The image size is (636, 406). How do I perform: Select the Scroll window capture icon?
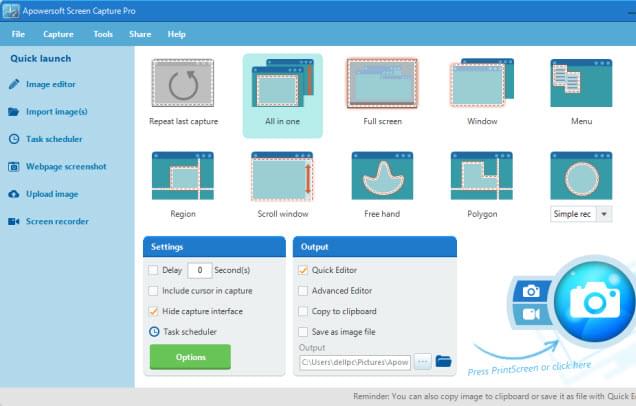[x=282, y=176]
